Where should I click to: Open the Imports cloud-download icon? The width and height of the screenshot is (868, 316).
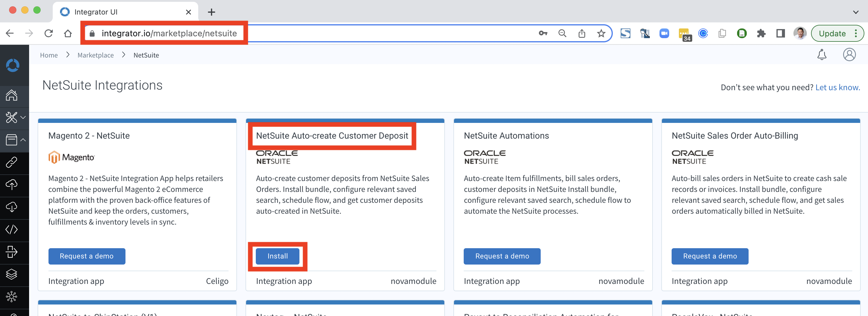pyautogui.click(x=12, y=207)
